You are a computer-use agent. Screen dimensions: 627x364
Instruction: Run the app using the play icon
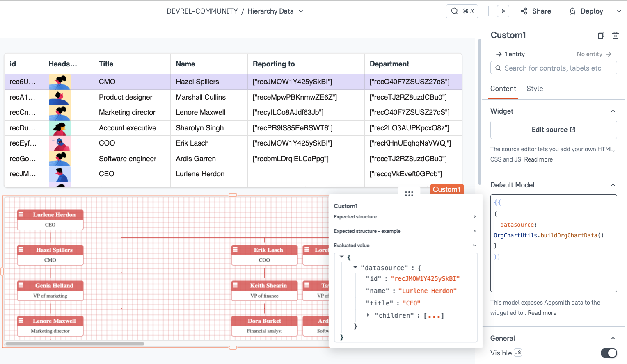tap(503, 11)
